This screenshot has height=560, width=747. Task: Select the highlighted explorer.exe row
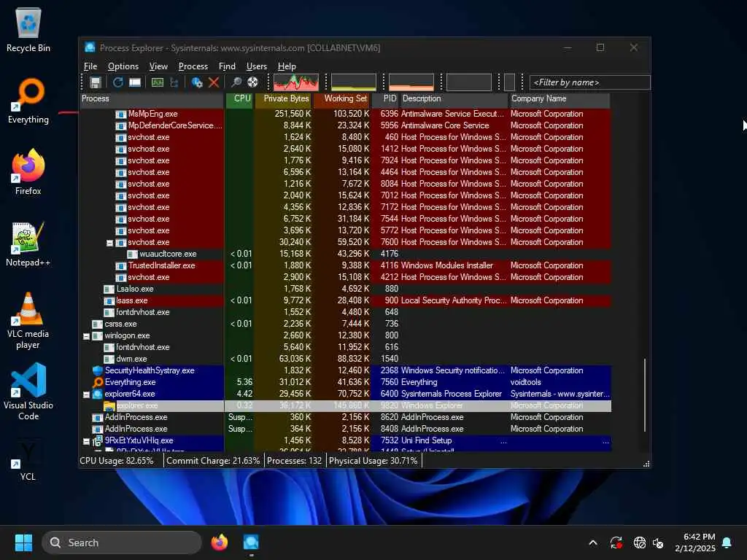tap(345, 405)
